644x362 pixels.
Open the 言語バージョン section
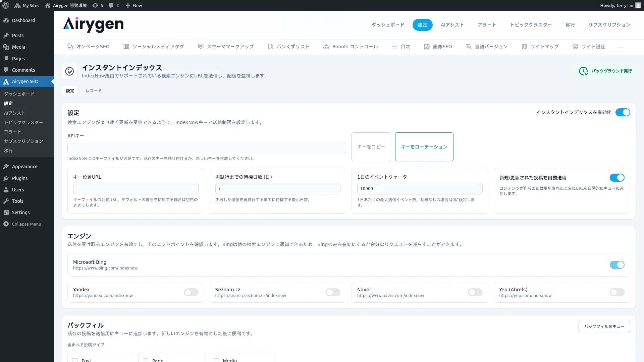(487, 47)
